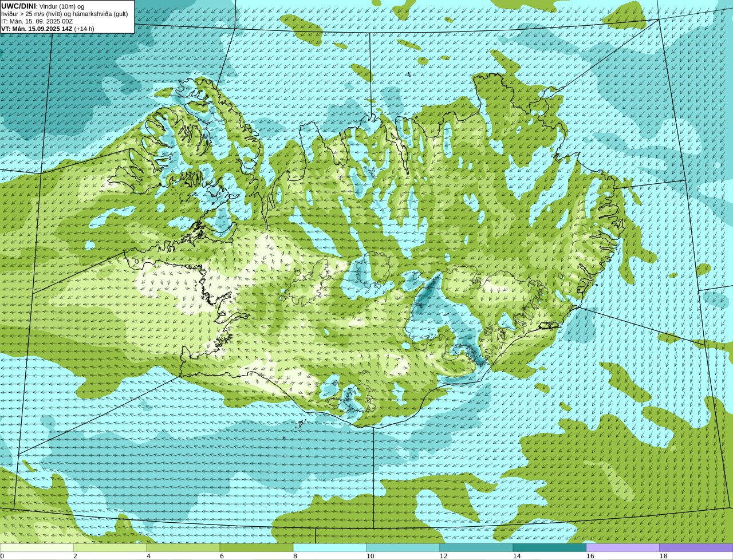Click the legend scale label '14'
Image resolution: width=733 pixels, height=560 pixels.
point(517,556)
